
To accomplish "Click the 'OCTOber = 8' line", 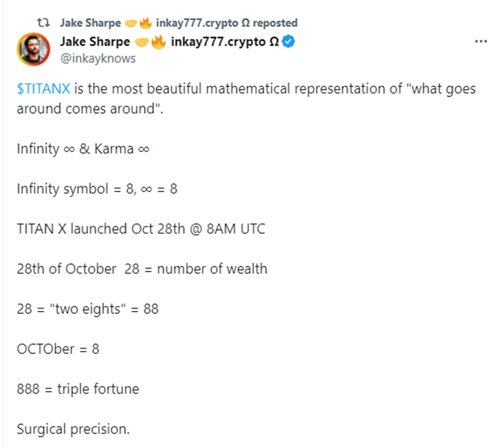I will (x=58, y=349).
